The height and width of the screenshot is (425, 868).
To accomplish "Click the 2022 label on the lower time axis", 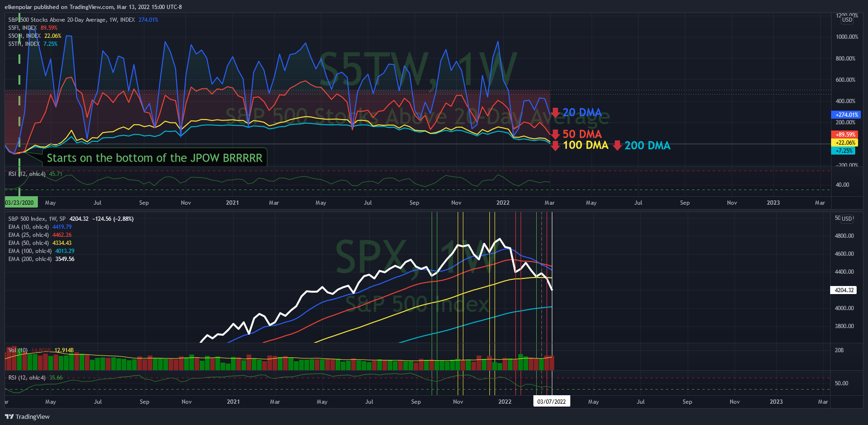I will pos(505,402).
